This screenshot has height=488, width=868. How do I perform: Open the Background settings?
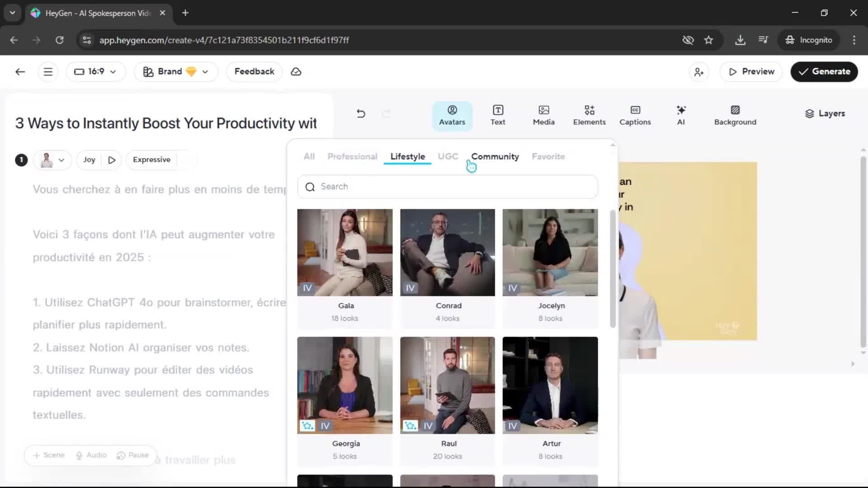pos(735,115)
